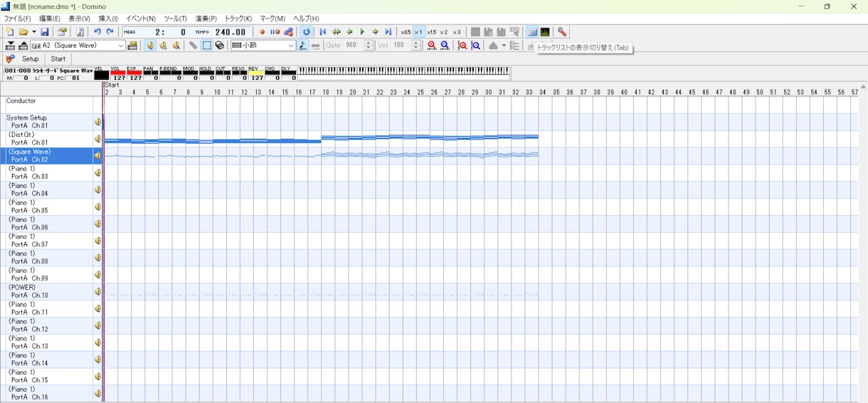Set playback speed to x2
868x403 pixels.
[x=444, y=32]
